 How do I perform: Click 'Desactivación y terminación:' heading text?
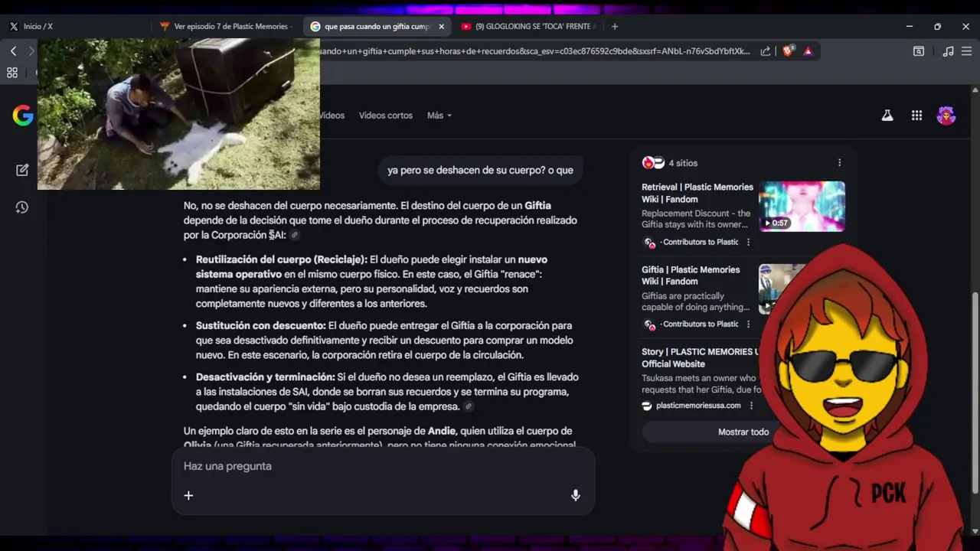point(266,377)
